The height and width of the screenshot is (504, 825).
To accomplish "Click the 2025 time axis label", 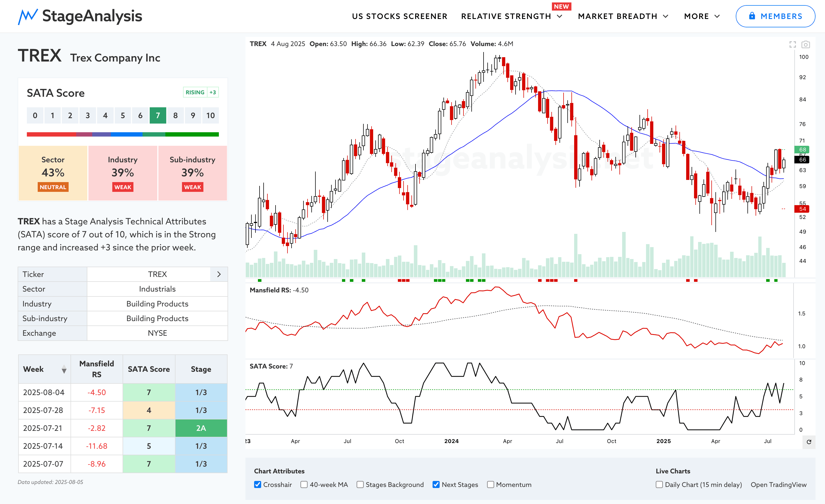I will (664, 441).
